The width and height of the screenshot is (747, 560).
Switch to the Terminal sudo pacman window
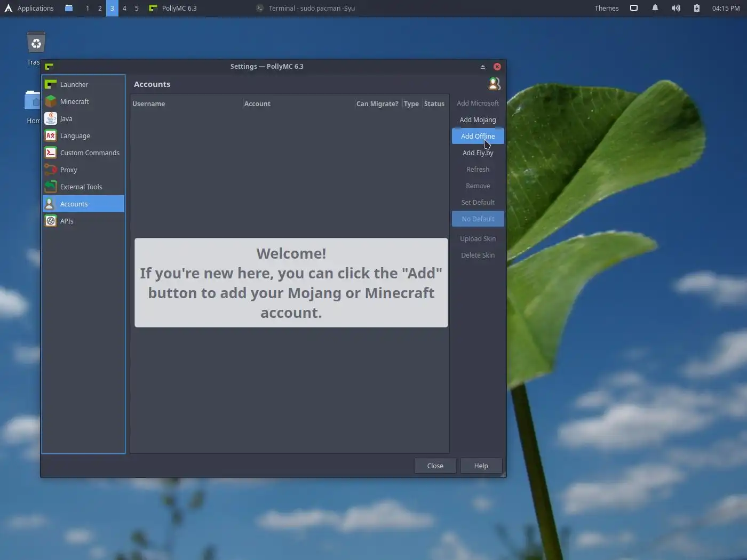(x=306, y=8)
